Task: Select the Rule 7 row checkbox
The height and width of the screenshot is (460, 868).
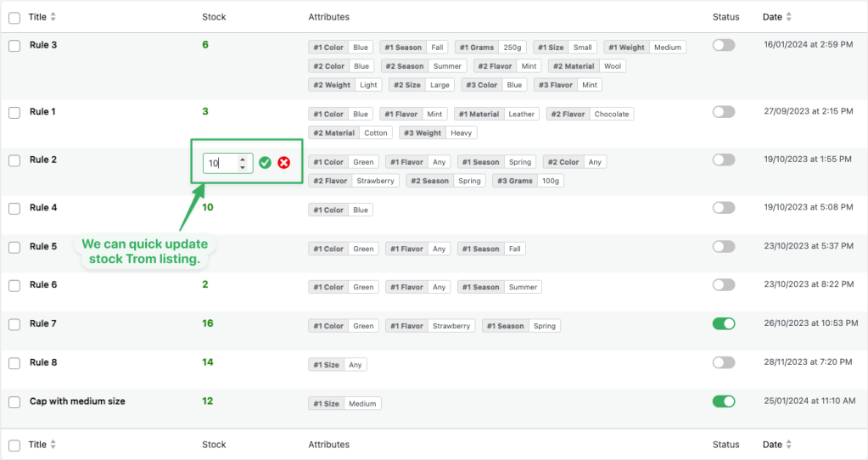Action: pos(14,324)
